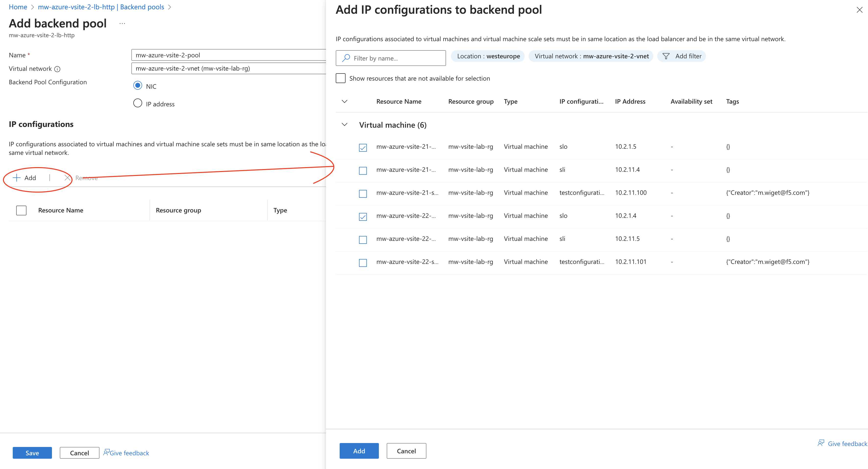
Task: Uncheck mw-azure-vsite-21 with IP 10.2.1.5
Action: coord(363,147)
